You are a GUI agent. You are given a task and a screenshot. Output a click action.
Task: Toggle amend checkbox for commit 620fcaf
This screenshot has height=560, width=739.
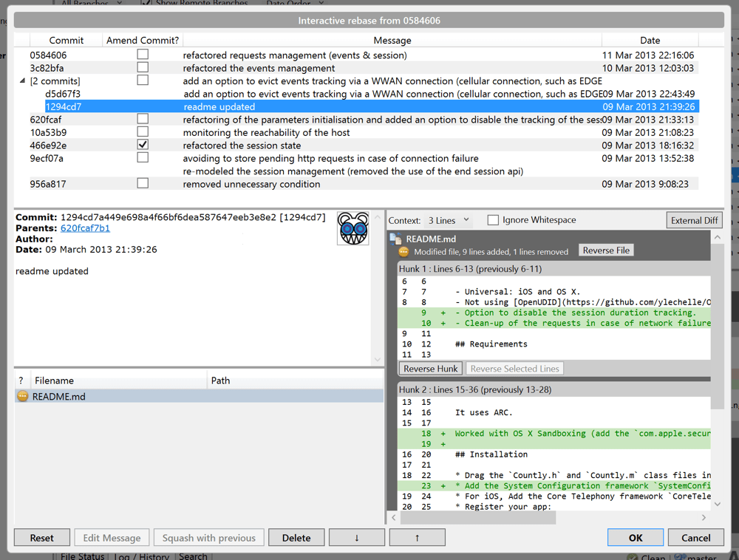point(143,119)
